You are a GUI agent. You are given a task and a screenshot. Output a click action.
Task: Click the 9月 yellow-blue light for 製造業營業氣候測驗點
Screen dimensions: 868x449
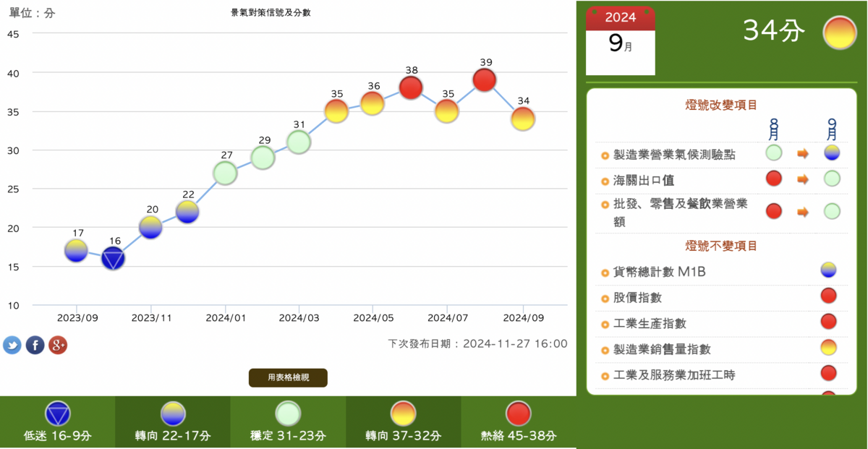(x=832, y=153)
